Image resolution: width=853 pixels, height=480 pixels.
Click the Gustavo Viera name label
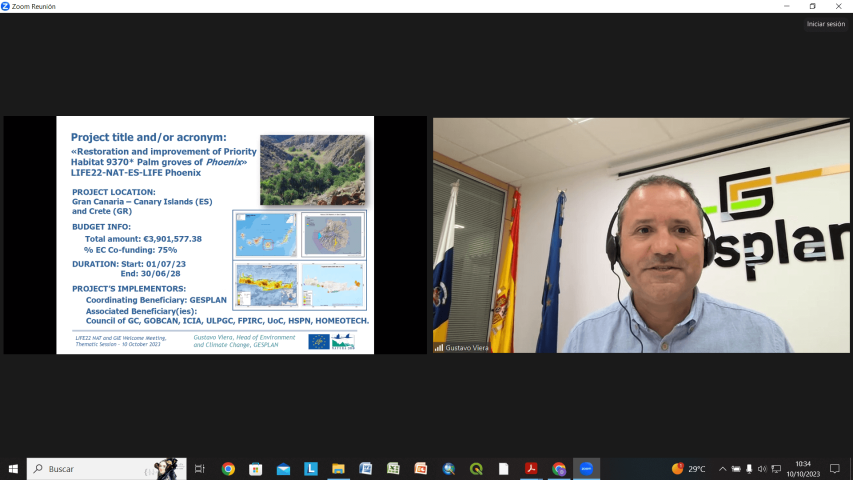point(467,348)
